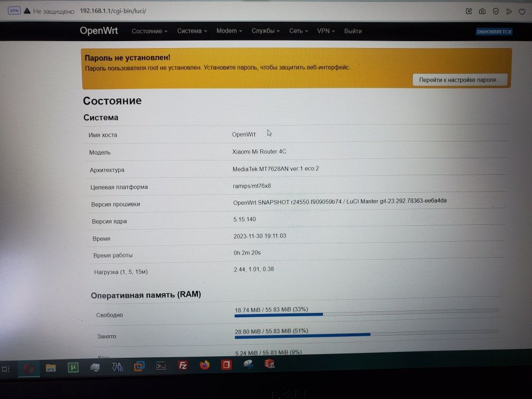Click the 'not secure' warning triangle icon

(27, 11)
